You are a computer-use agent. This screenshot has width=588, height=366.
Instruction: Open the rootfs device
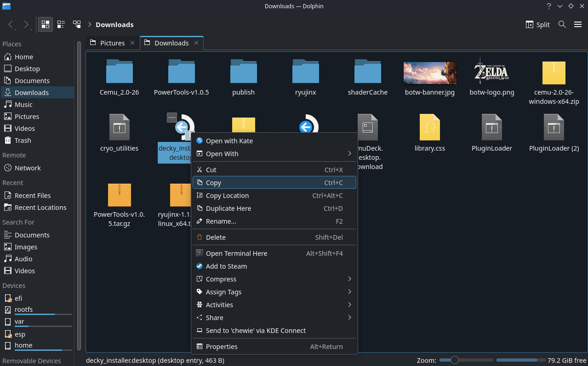click(x=37, y=310)
